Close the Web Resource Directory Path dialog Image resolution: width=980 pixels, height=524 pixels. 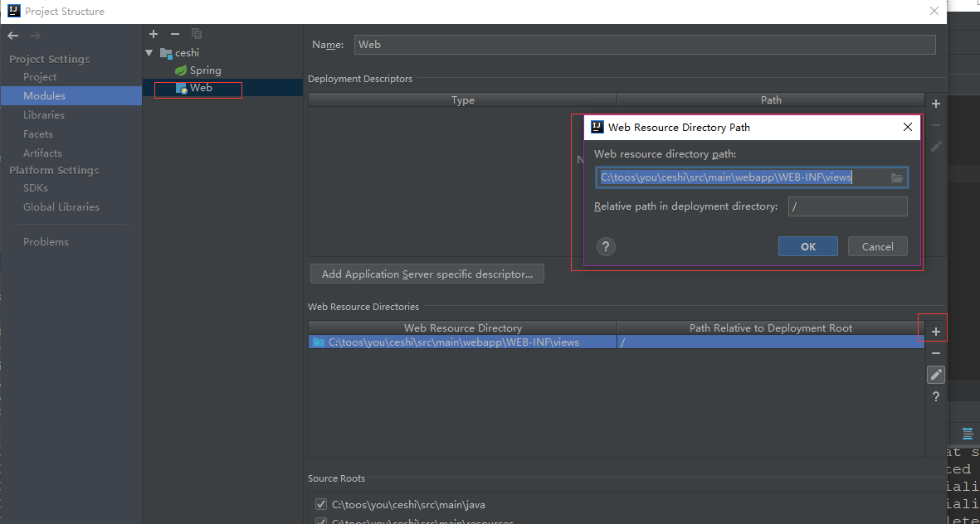[908, 128]
